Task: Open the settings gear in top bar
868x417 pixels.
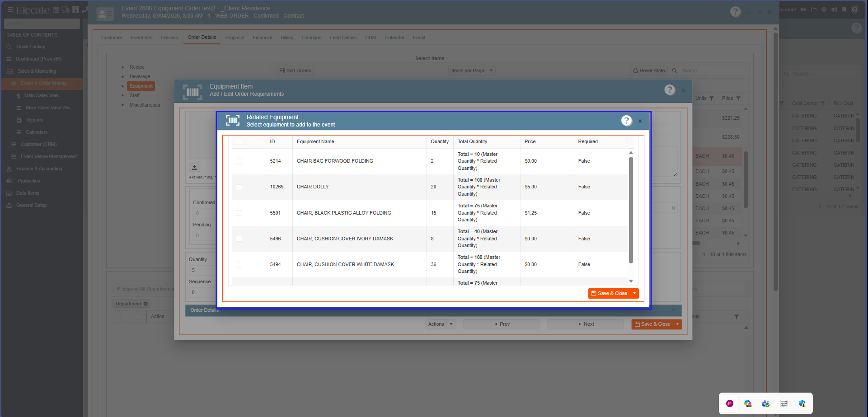Action: pyautogui.click(x=824, y=9)
